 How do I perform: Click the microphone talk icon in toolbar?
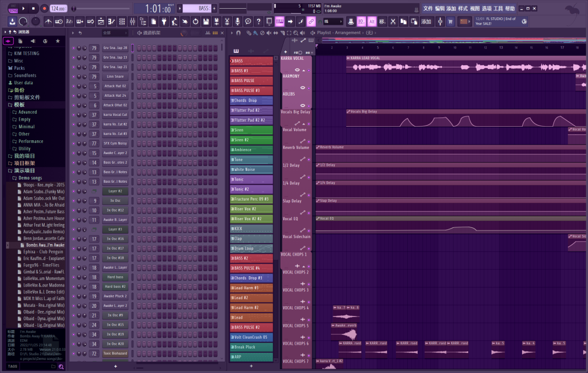[237, 21]
